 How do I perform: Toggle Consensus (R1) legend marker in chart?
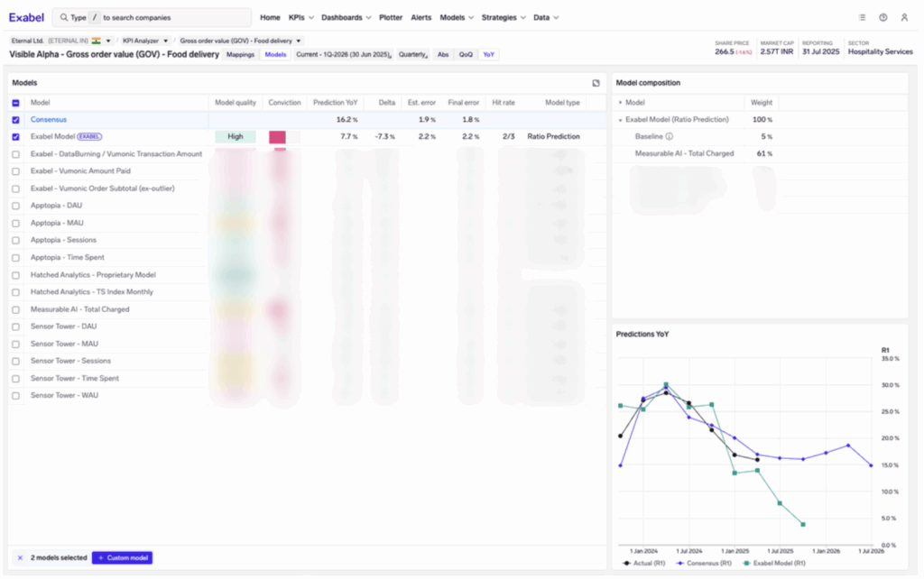click(x=680, y=564)
